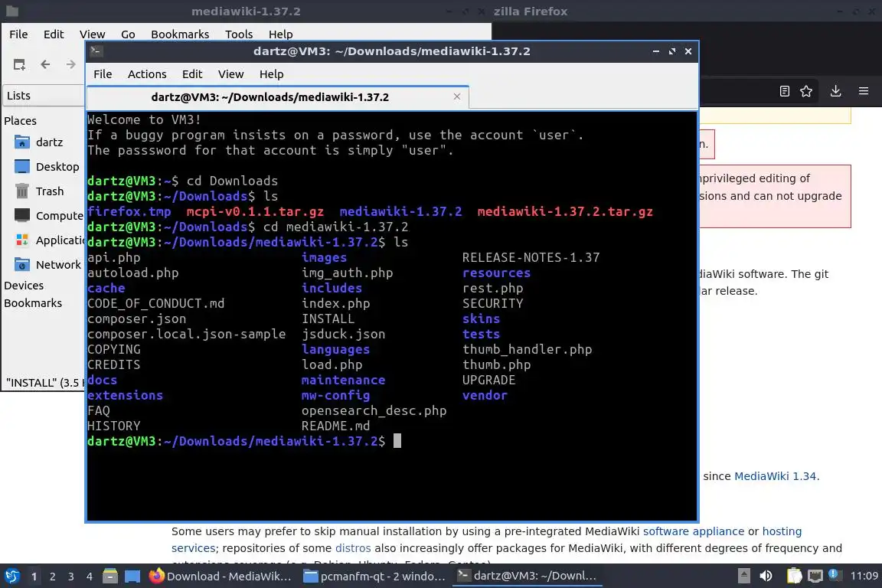Image resolution: width=882 pixels, height=588 pixels.
Task: Go back using the file manager's left arrow
Action: pyautogui.click(x=46, y=65)
